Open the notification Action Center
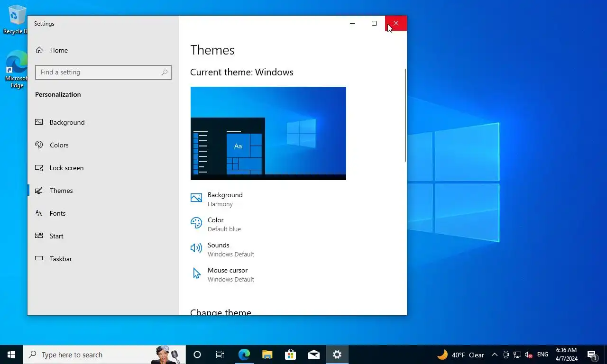The height and width of the screenshot is (364, 607). coord(592,355)
